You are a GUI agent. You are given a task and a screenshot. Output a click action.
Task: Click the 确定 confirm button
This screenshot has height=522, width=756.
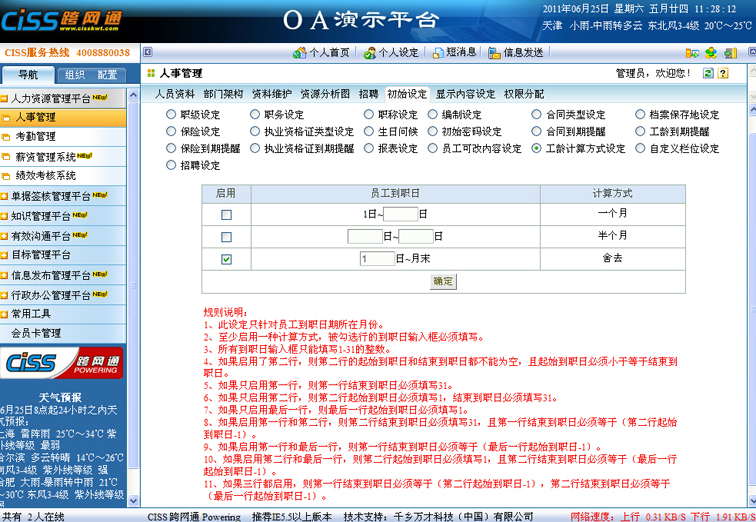(x=443, y=281)
